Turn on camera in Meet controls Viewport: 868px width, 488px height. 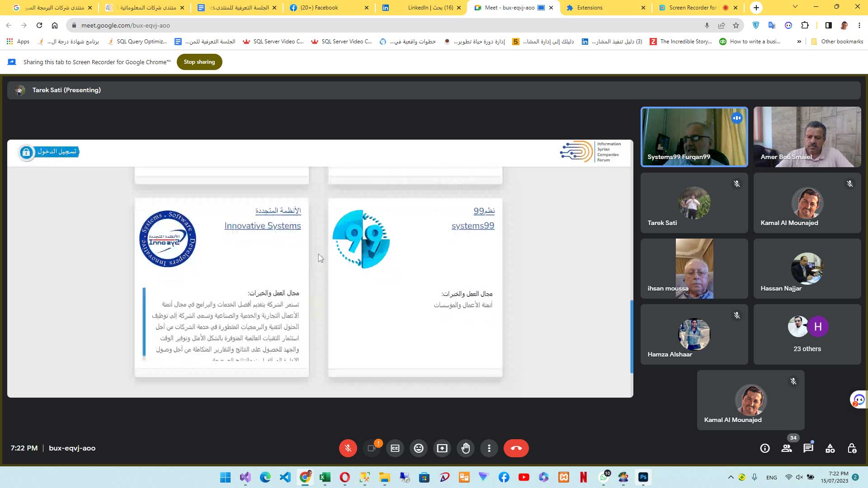pyautogui.click(x=372, y=448)
